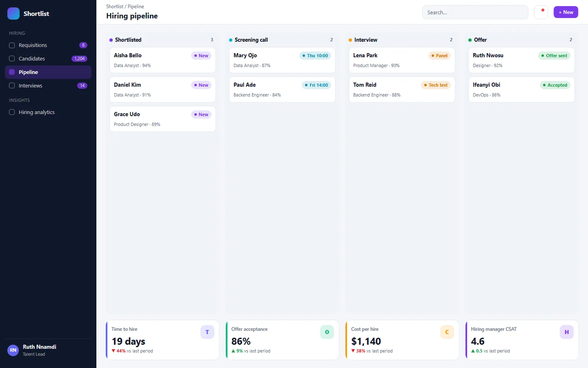
Task: Open the Interviews page
Action: tap(48, 85)
